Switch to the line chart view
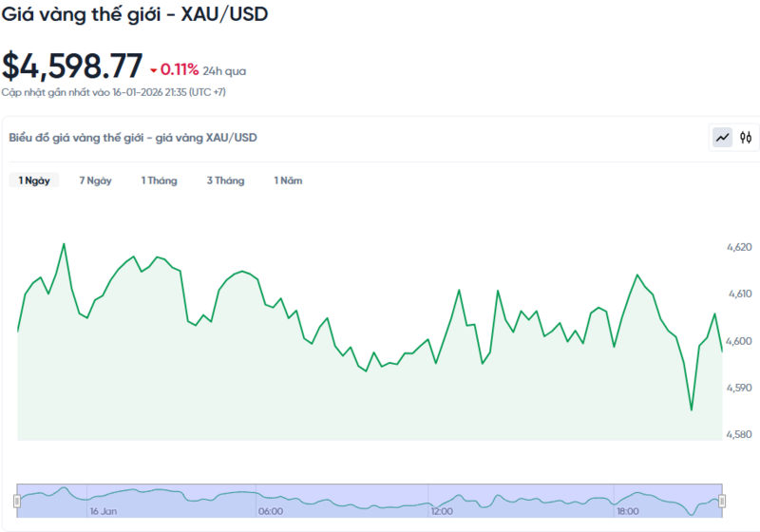This screenshot has height=532, width=760. point(723,138)
